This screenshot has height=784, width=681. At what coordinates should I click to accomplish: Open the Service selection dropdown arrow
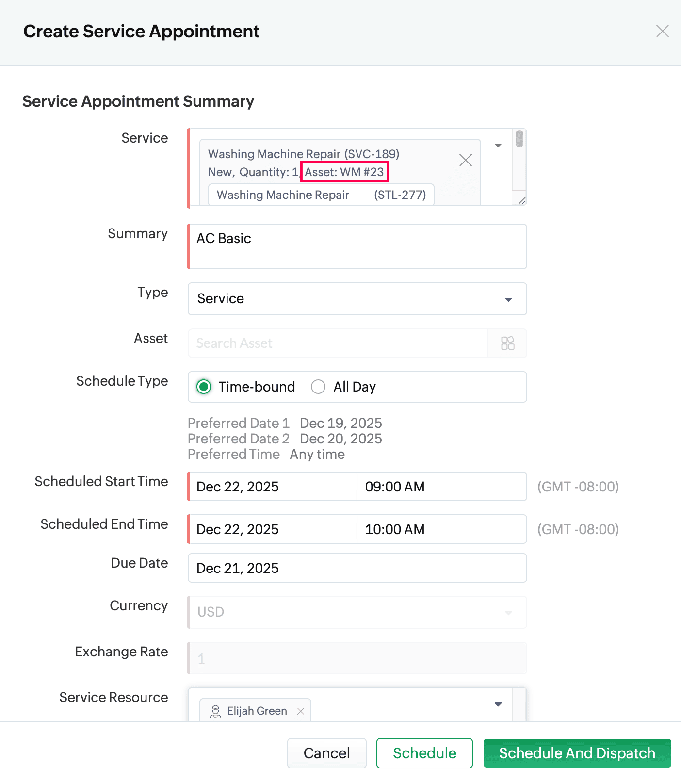point(498,146)
